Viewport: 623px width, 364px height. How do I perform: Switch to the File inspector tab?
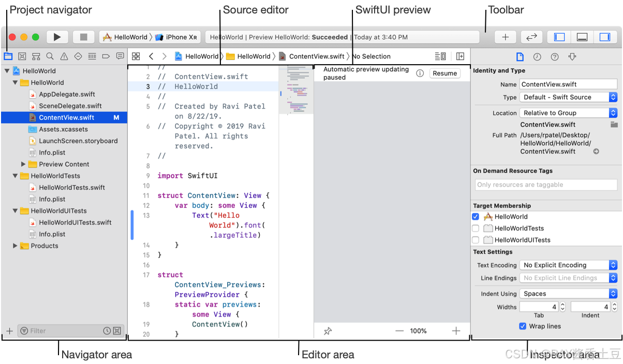(520, 57)
